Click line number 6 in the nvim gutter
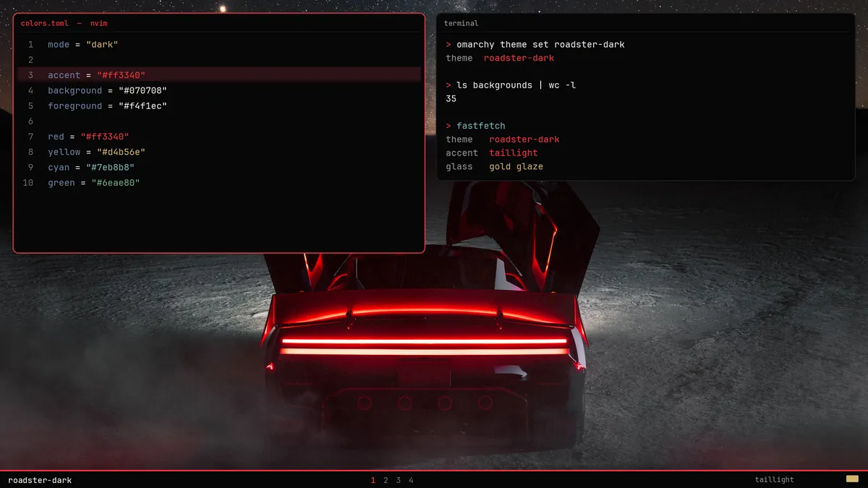Image resolution: width=868 pixels, height=488 pixels. pyautogui.click(x=31, y=121)
